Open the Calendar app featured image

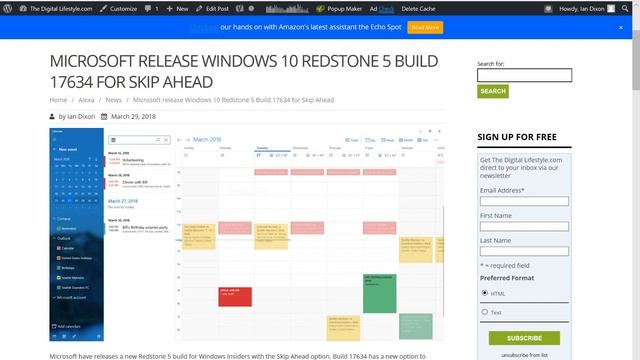[247, 234]
